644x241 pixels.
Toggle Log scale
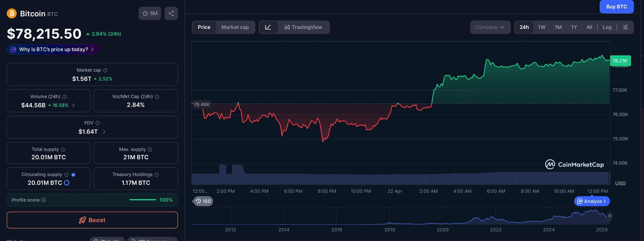tap(607, 27)
